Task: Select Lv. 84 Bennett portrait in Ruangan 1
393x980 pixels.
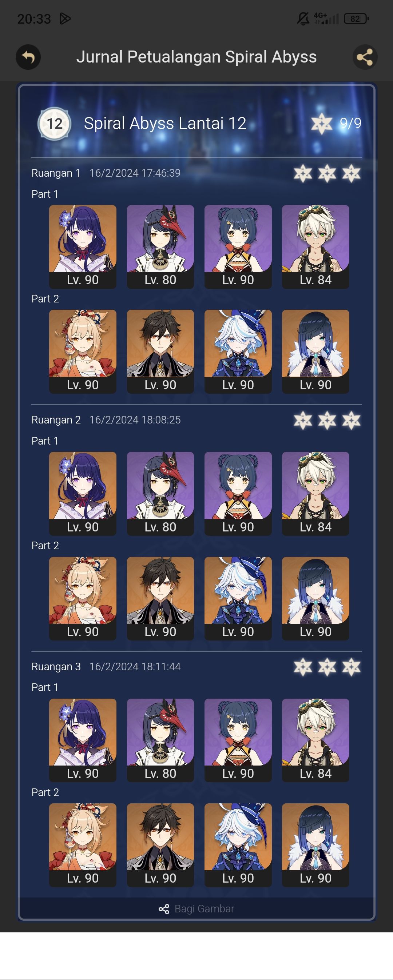Action: [x=316, y=246]
